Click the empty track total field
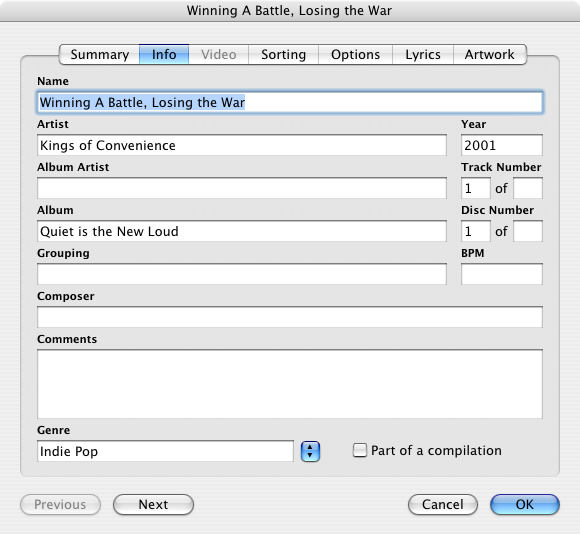This screenshot has width=580, height=534. click(528, 188)
